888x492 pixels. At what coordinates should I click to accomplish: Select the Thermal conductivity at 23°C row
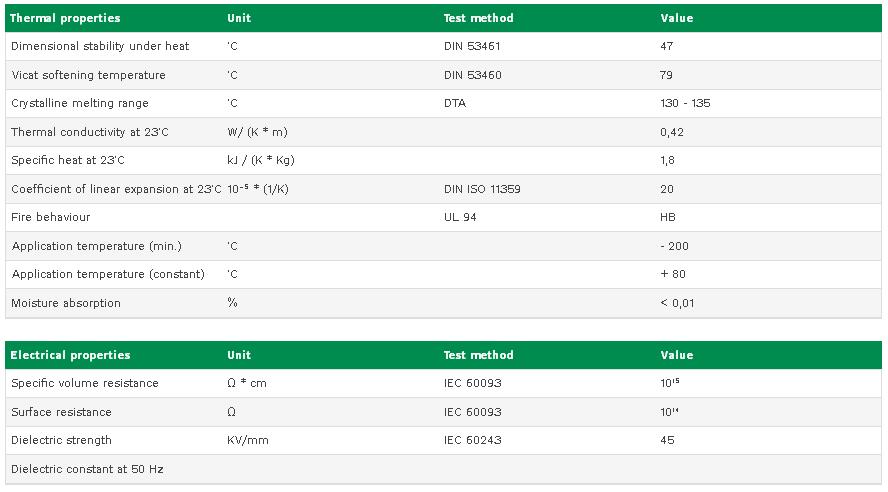tap(443, 132)
